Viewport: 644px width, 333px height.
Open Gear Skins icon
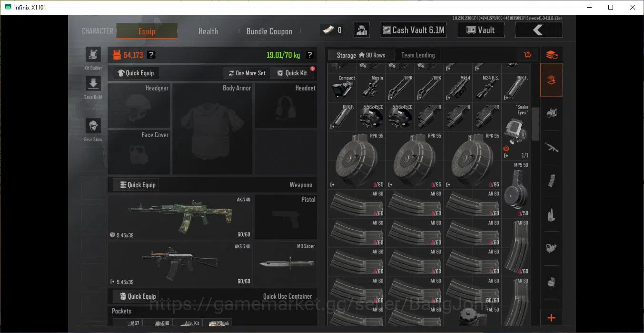[x=93, y=126]
